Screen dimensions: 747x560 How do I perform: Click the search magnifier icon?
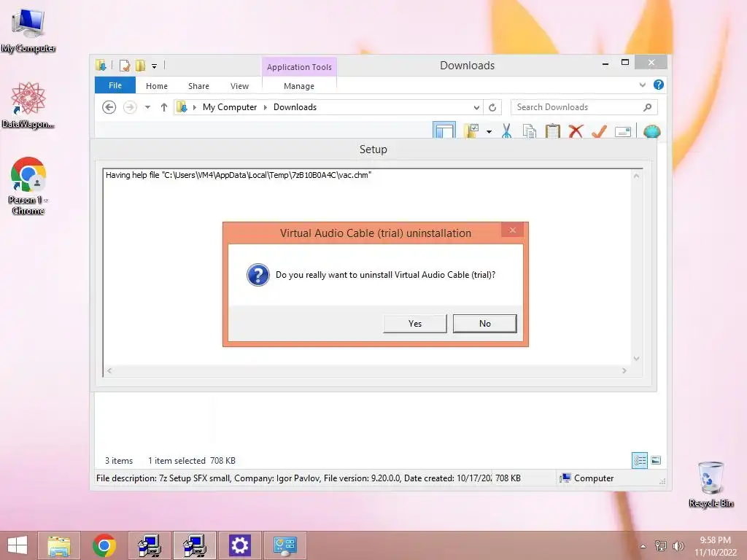click(647, 107)
